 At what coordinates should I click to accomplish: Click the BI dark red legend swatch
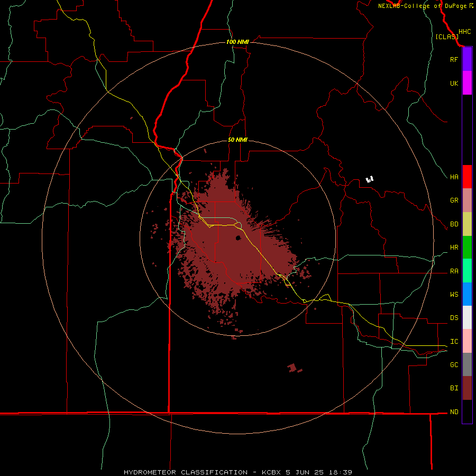coord(467,388)
